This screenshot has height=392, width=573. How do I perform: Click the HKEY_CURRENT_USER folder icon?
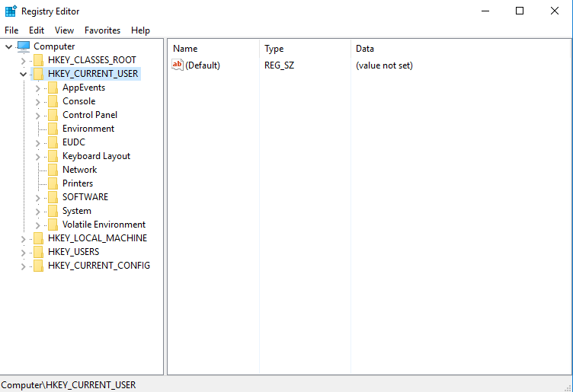coord(38,74)
